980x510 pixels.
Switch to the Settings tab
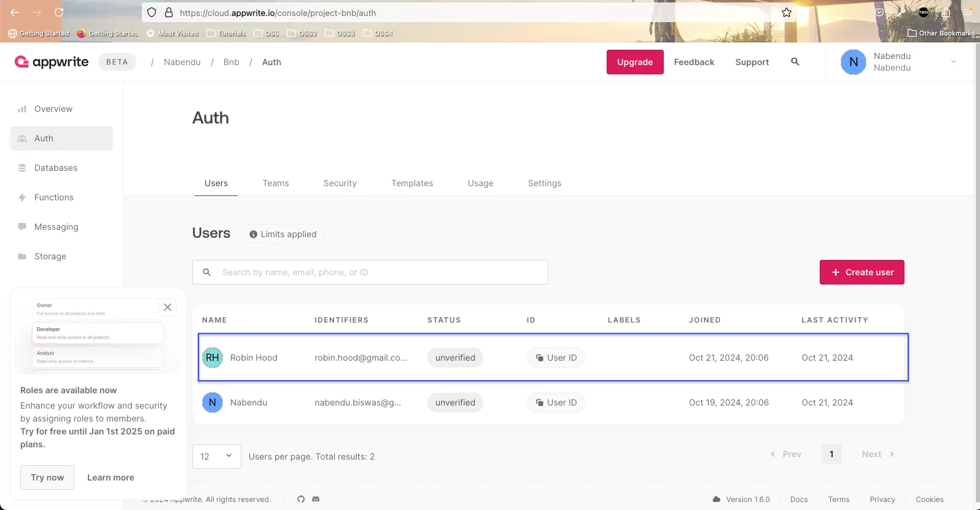(545, 183)
